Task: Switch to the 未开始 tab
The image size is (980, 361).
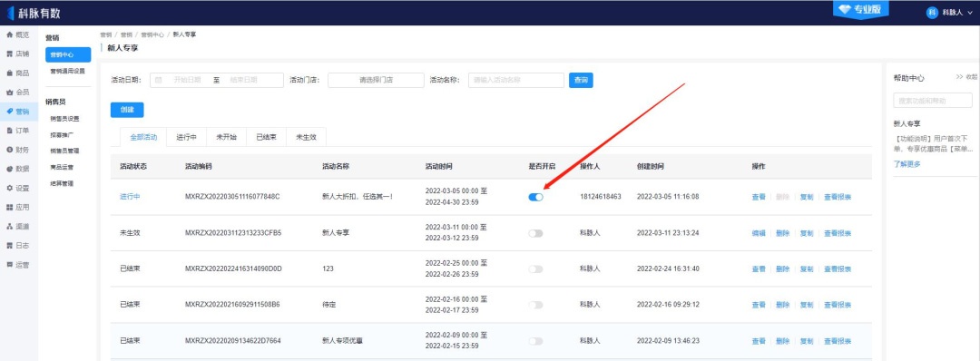Action: pos(226,137)
